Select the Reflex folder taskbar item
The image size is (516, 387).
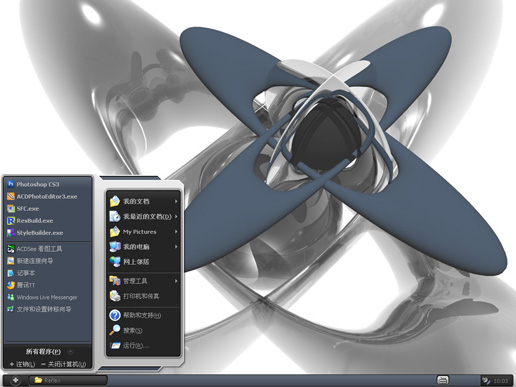68,380
